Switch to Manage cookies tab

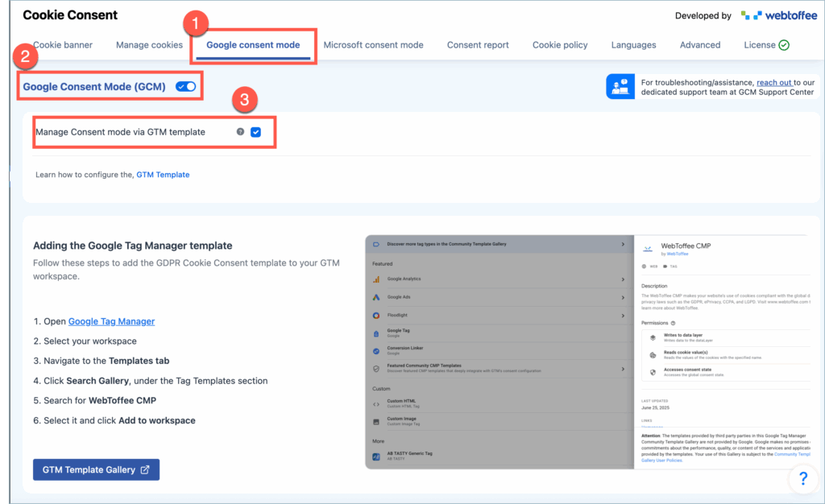pyautogui.click(x=149, y=45)
